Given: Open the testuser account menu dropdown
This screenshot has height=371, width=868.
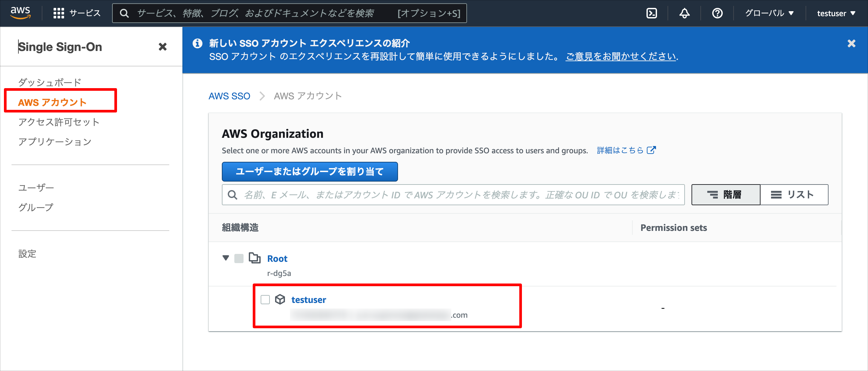Looking at the screenshot, I should tap(836, 13).
